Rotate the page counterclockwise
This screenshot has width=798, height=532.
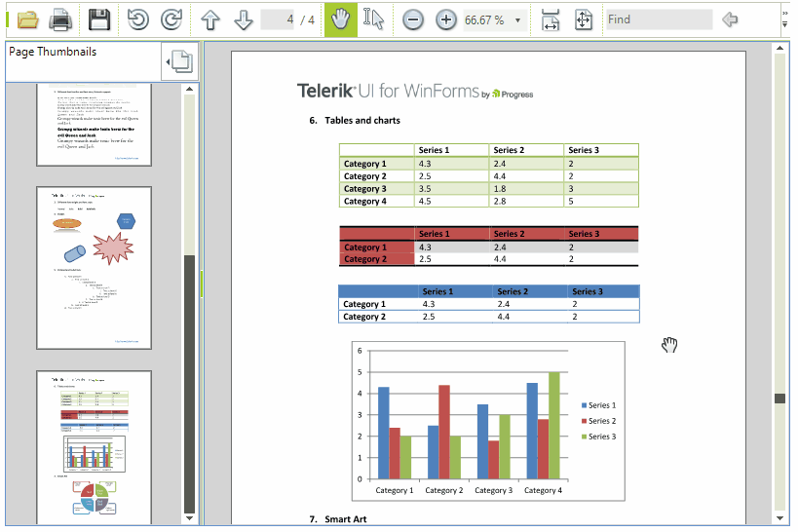pyautogui.click(x=138, y=19)
